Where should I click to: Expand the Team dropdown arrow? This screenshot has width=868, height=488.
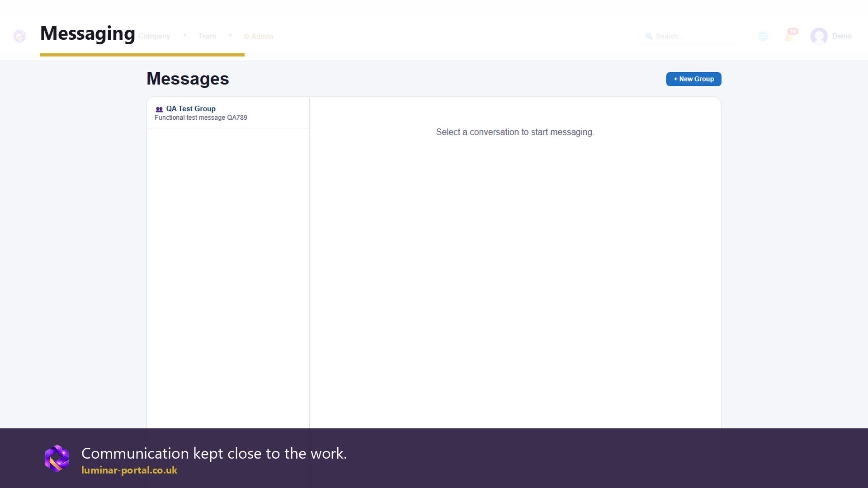tap(230, 36)
